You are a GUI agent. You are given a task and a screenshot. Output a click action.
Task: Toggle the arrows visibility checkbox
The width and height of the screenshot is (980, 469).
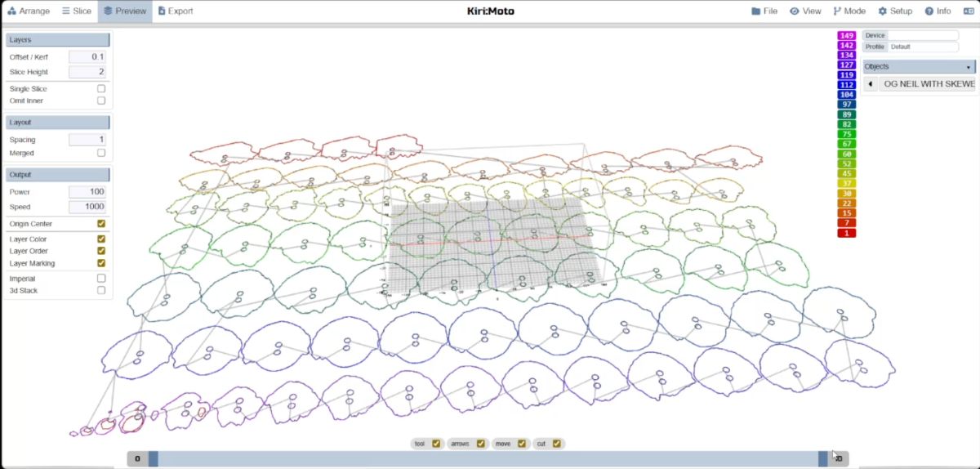tap(481, 444)
